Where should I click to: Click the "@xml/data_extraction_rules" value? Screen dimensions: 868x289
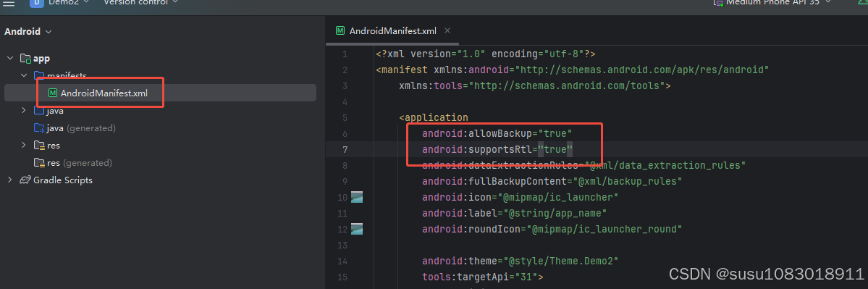[665, 165]
